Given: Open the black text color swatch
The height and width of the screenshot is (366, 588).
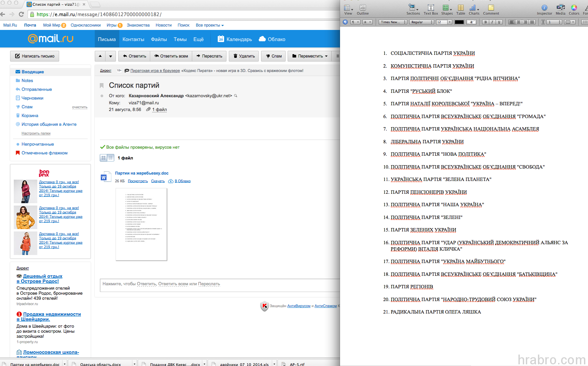Looking at the screenshot, I should tap(459, 22).
